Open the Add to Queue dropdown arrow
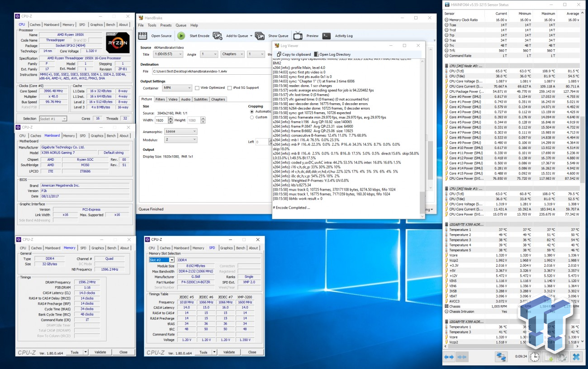This screenshot has width=588, height=369. point(251,36)
